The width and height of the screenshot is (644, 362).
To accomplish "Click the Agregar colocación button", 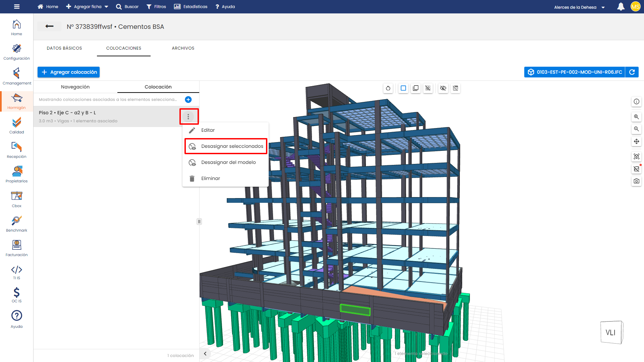I will (69, 72).
